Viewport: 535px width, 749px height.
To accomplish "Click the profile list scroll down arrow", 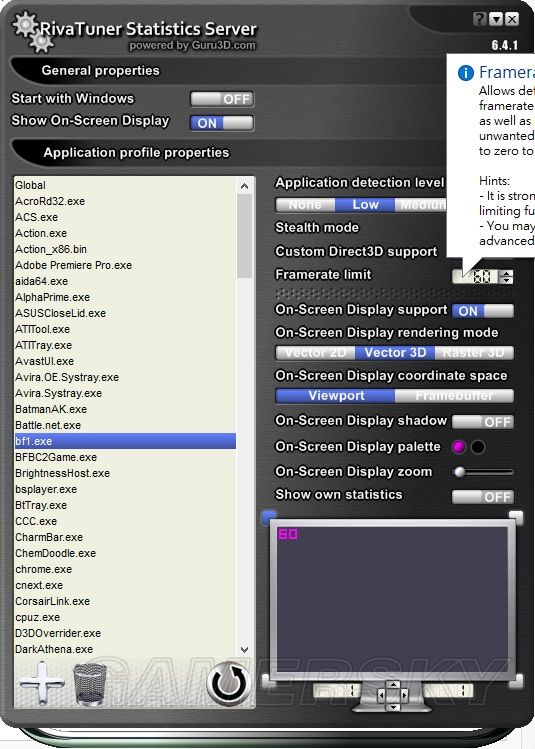I will pyautogui.click(x=245, y=650).
